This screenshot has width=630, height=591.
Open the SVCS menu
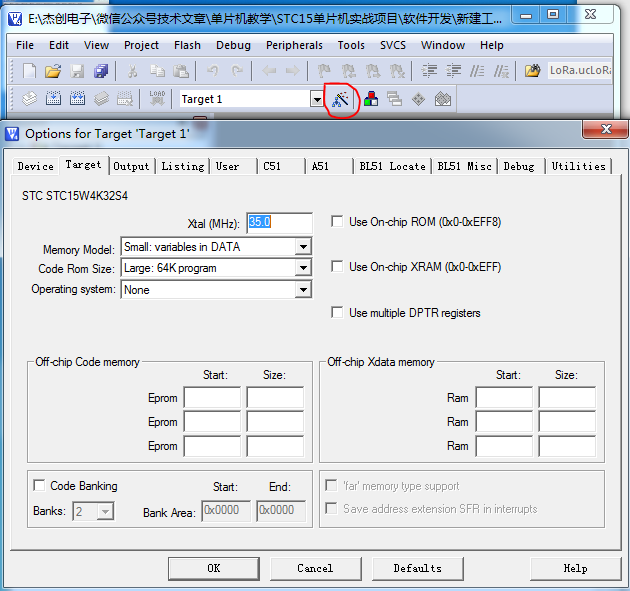pyautogui.click(x=393, y=45)
